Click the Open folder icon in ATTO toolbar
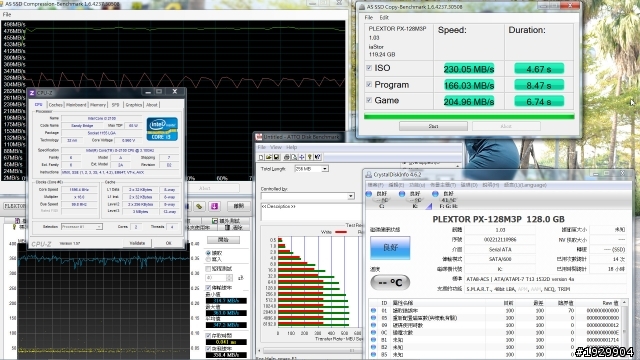640x360 pixels. (269, 157)
